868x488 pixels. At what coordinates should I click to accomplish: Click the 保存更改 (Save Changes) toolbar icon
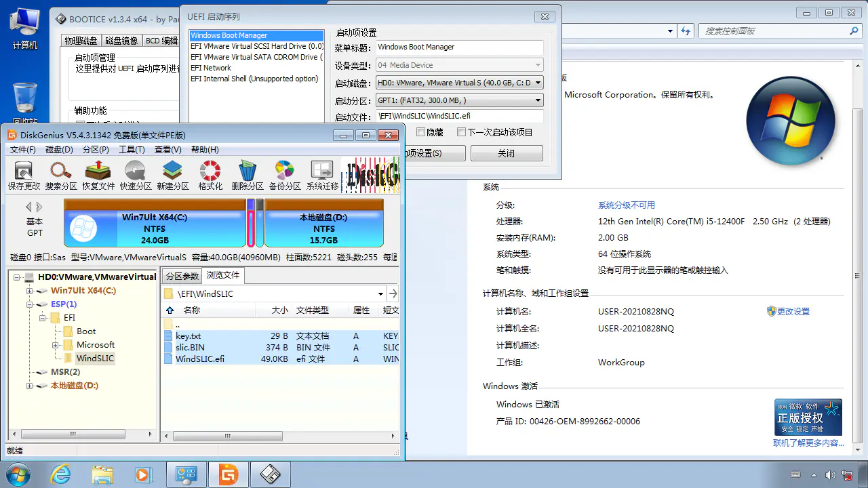point(24,175)
